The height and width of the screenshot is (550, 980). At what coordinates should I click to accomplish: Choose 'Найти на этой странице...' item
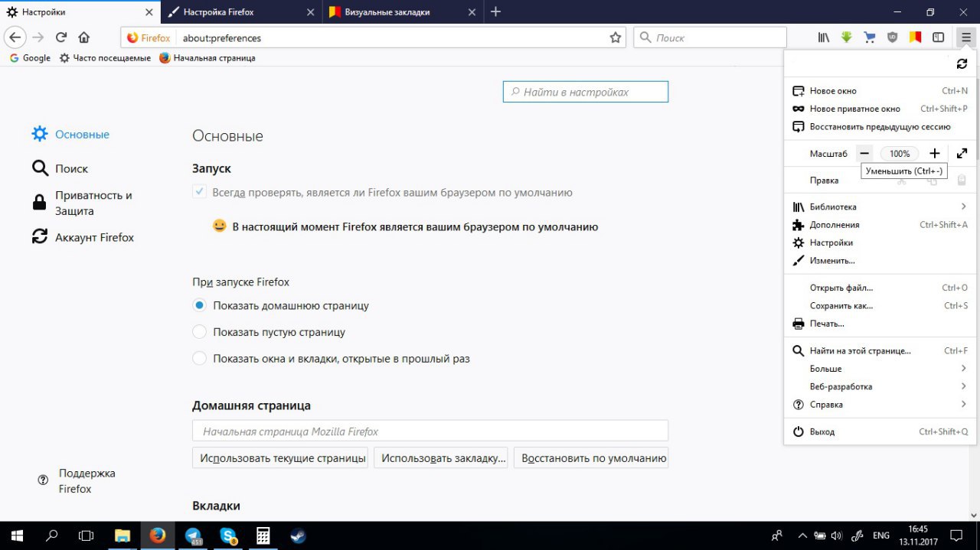click(880, 351)
